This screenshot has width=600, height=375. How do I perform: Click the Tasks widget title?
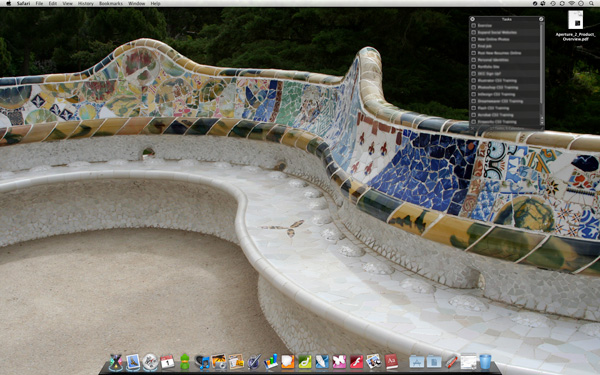(x=507, y=19)
